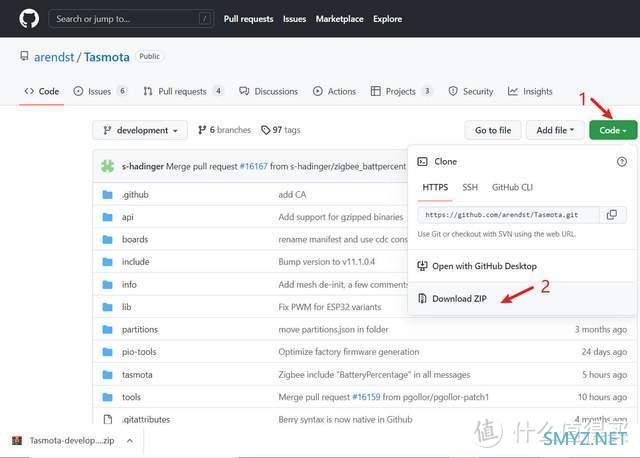Click the .github folder icon
This screenshot has height=458, width=640.
[x=107, y=195]
